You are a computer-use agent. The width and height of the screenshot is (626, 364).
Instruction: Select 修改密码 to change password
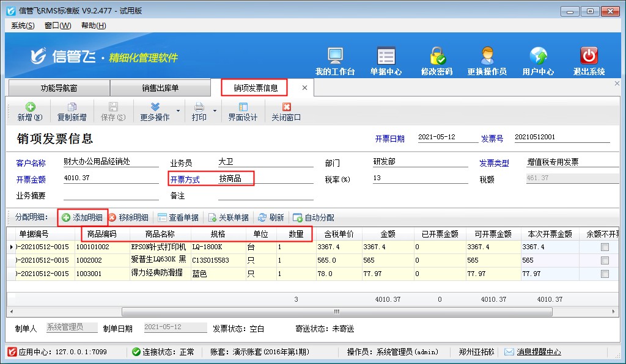pos(438,59)
